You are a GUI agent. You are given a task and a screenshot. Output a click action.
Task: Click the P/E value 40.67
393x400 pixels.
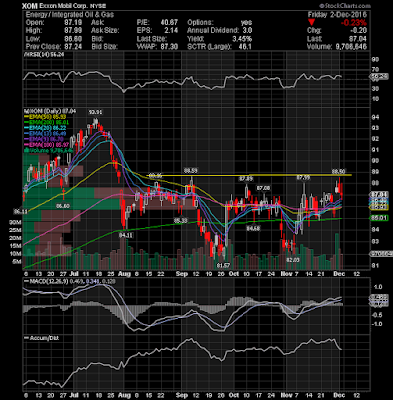169,23
